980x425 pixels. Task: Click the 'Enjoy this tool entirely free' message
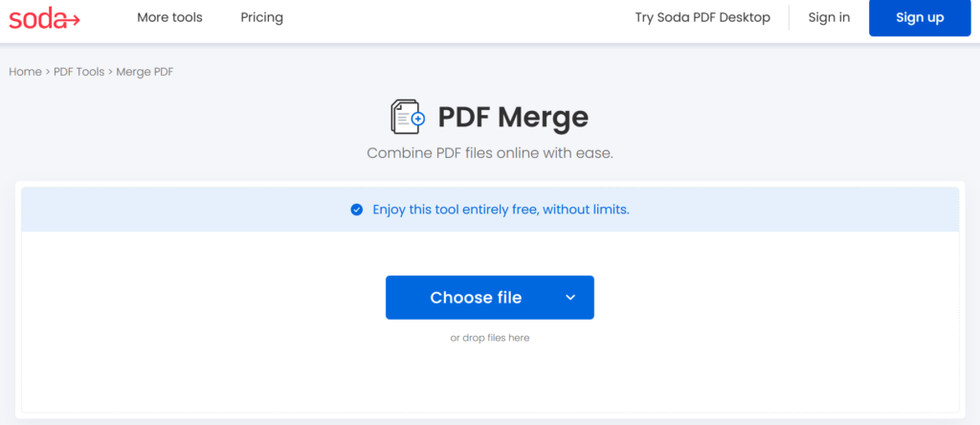tap(501, 210)
